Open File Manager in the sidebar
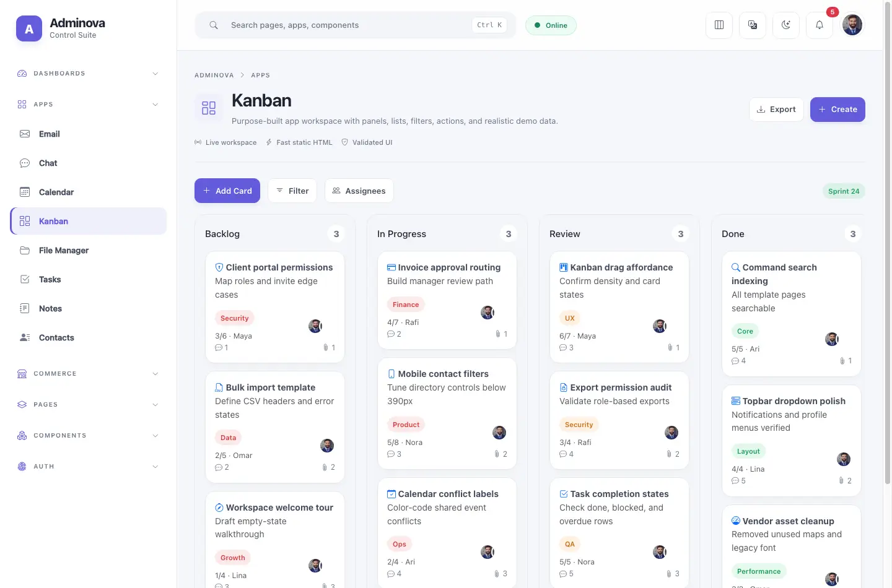Viewport: 892px width, 588px height. (x=88, y=250)
